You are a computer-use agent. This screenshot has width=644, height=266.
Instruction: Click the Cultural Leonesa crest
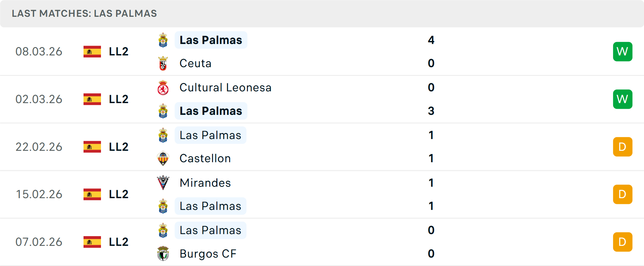point(163,88)
